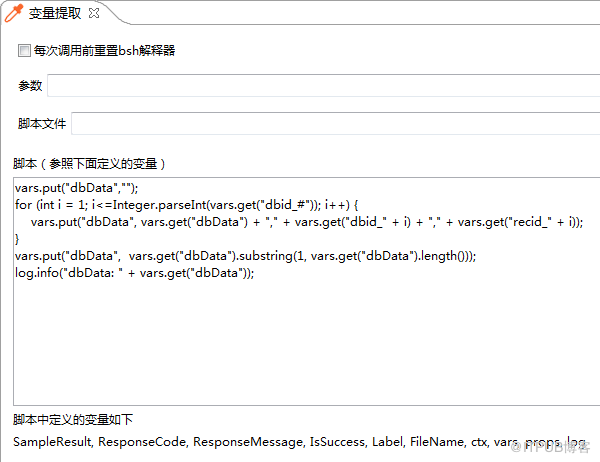Viewport: 600px width, 462px height.
Task: Click the 脚本文件 input field
Action: (x=336, y=123)
